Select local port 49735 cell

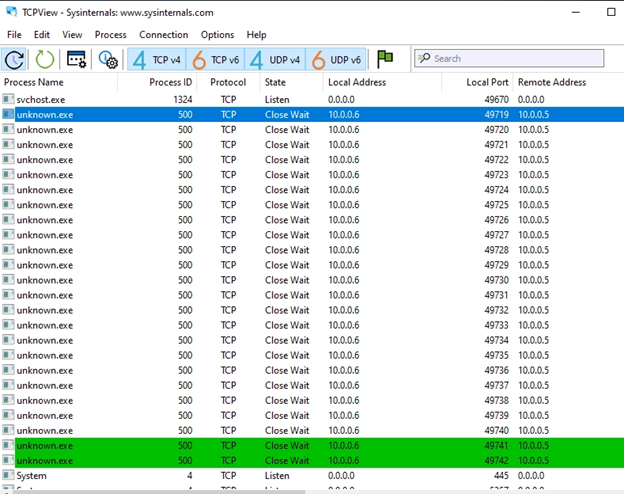(x=496, y=355)
